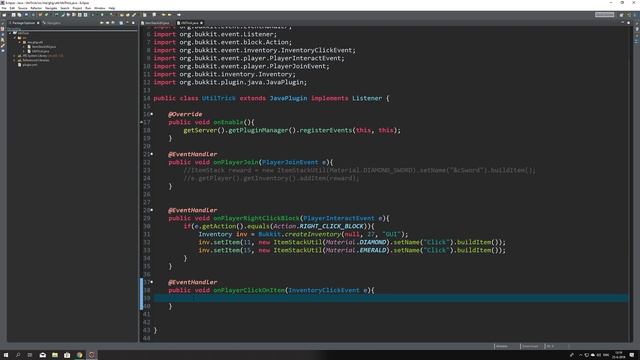Open the Navigate menu

[51, 8]
